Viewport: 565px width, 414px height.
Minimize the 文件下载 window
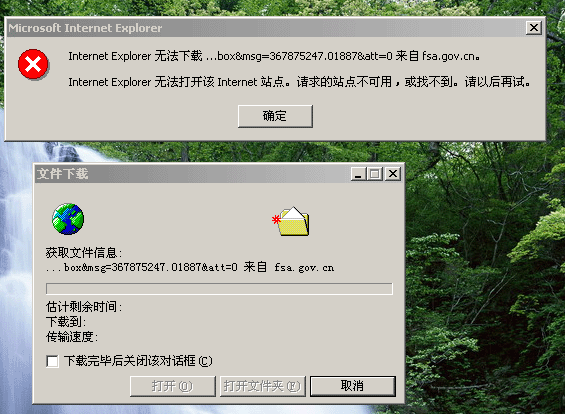tap(358, 174)
